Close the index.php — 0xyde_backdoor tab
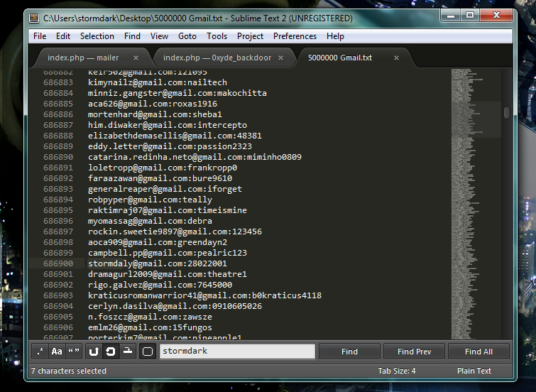This screenshot has height=392, width=536. pos(280,58)
